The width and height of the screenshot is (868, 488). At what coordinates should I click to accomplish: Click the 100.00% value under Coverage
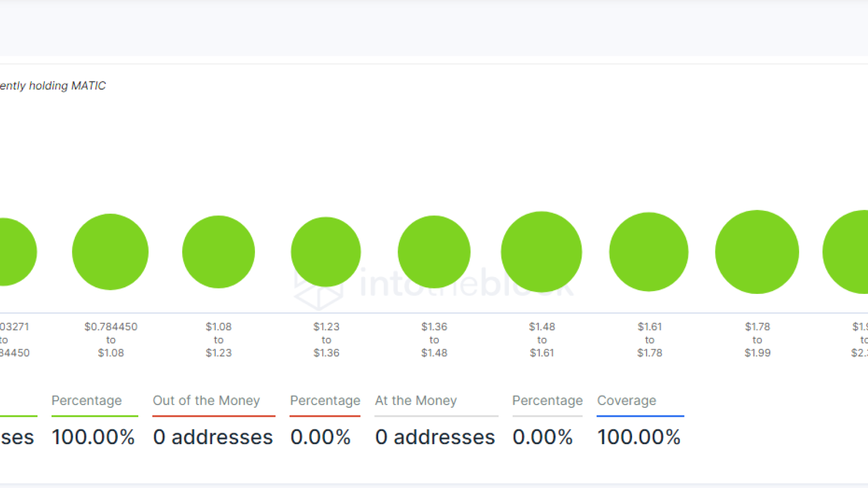point(639,437)
